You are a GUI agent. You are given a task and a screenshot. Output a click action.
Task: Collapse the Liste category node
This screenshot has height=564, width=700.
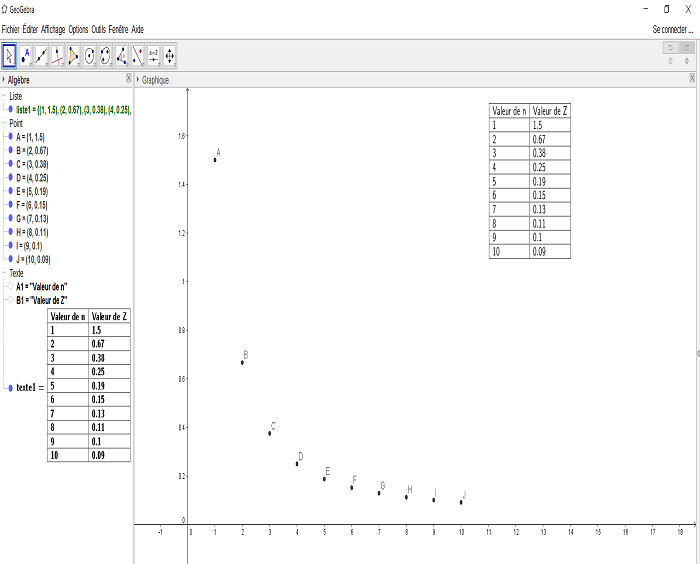(x=3, y=96)
